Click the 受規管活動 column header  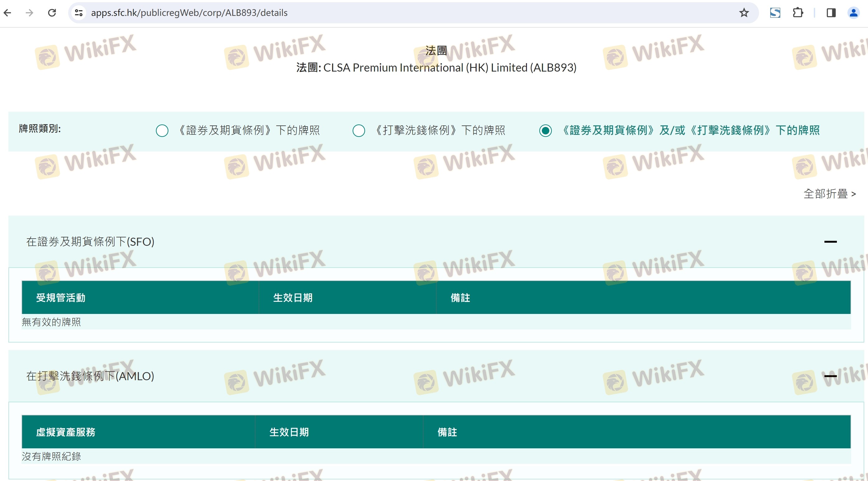(61, 298)
